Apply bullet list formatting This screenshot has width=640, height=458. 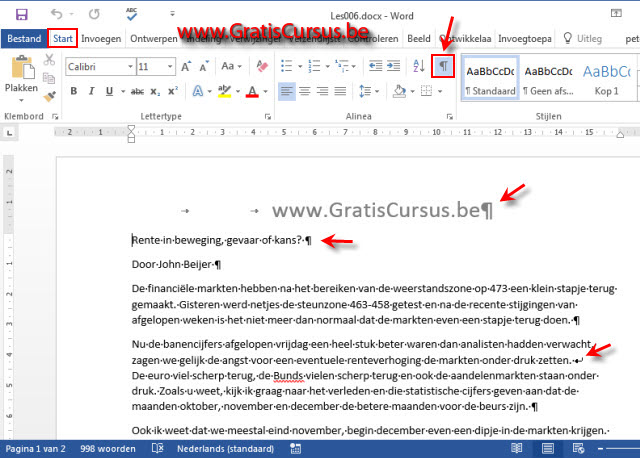tap(287, 66)
